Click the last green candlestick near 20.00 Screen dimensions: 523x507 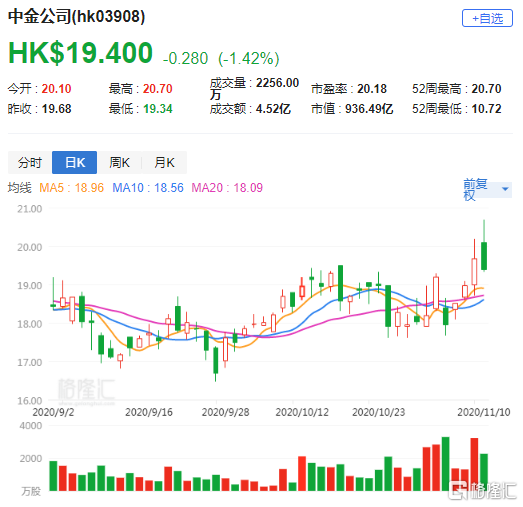[484, 256]
